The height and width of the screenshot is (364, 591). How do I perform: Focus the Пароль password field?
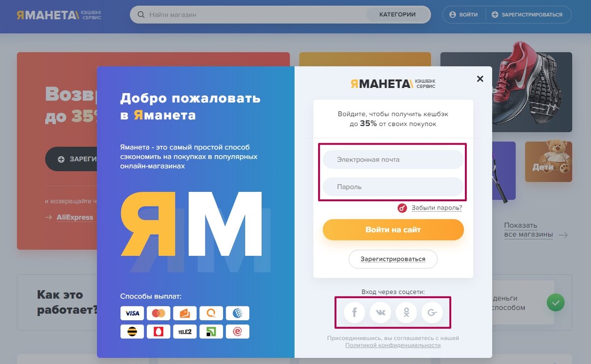coord(393,187)
